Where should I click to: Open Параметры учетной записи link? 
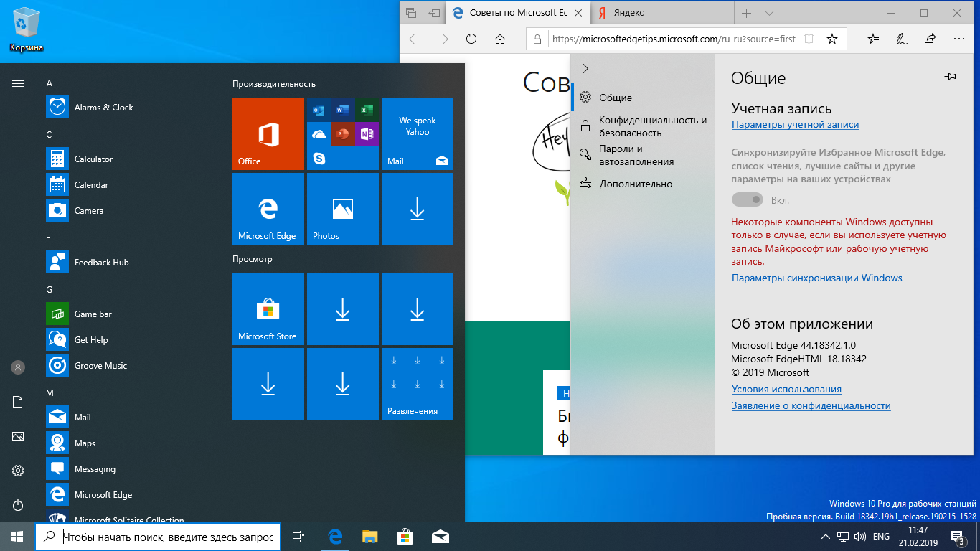(x=795, y=124)
